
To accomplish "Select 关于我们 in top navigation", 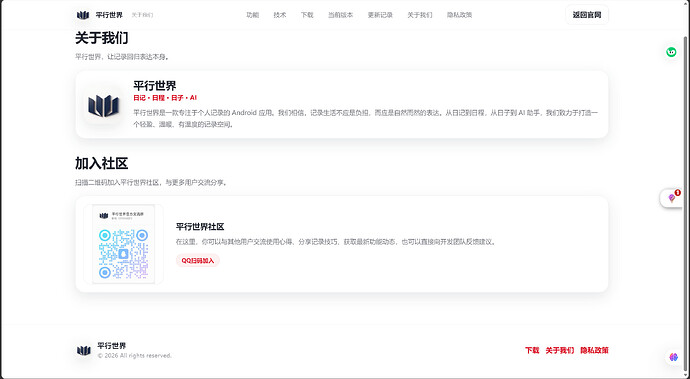I will (420, 15).
